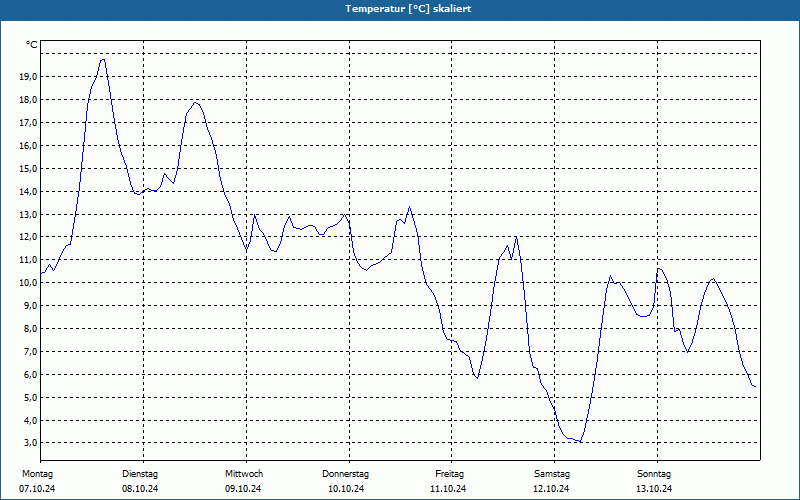
Task: Click the 15,0 y-axis label
Action: tap(28, 168)
